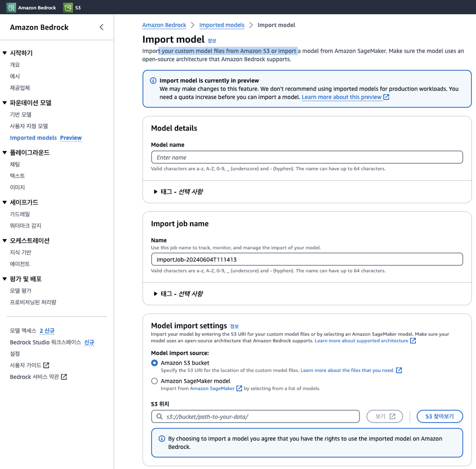Screen dimensions: 476x469
Task: Select the Amazon S3 bucket radio option
Action: click(x=155, y=363)
